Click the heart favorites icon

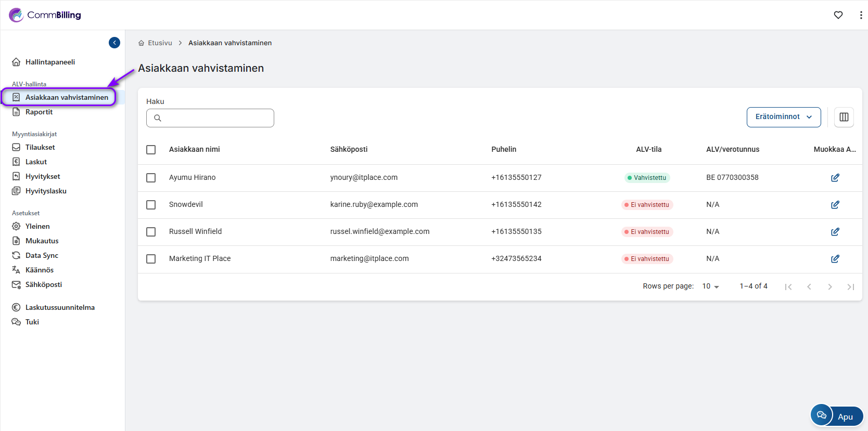click(x=838, y=15)
